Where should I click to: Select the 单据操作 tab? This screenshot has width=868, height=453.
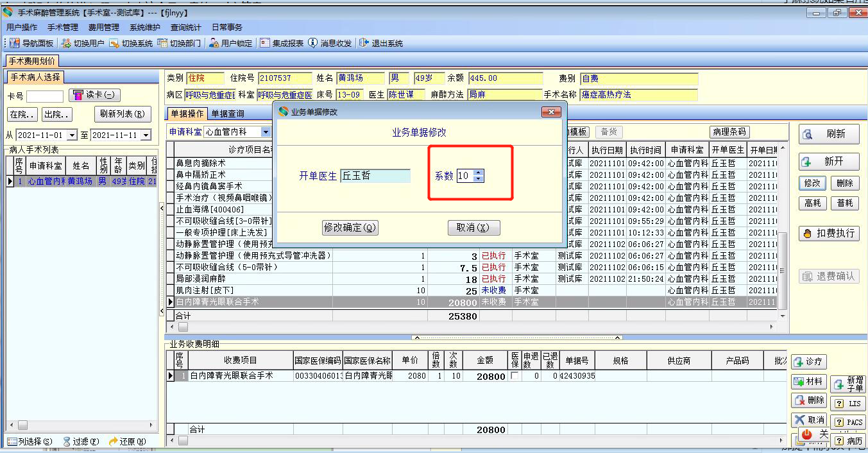click(187, 114)
